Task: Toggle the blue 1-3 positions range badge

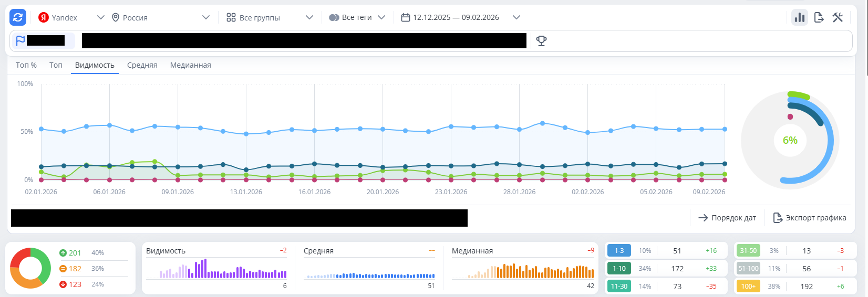Action: [619, 251]
